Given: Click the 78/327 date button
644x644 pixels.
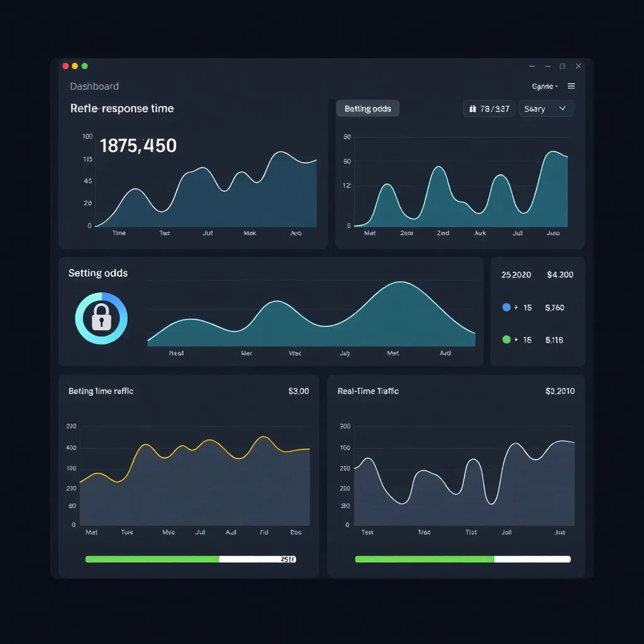Looking at the screenshot, I should pyautogui.click(x=489, y=109).
